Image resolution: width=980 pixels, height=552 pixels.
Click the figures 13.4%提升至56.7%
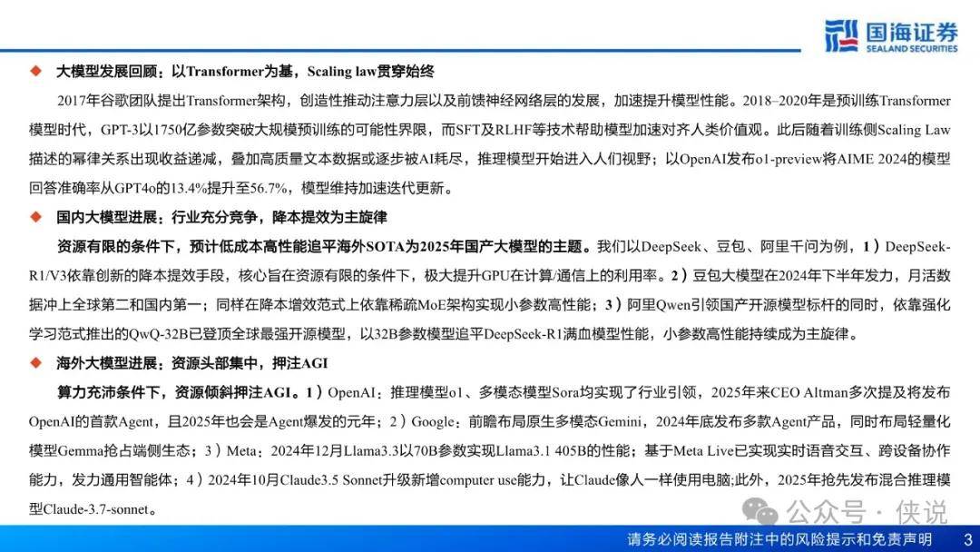coord(228,188)
